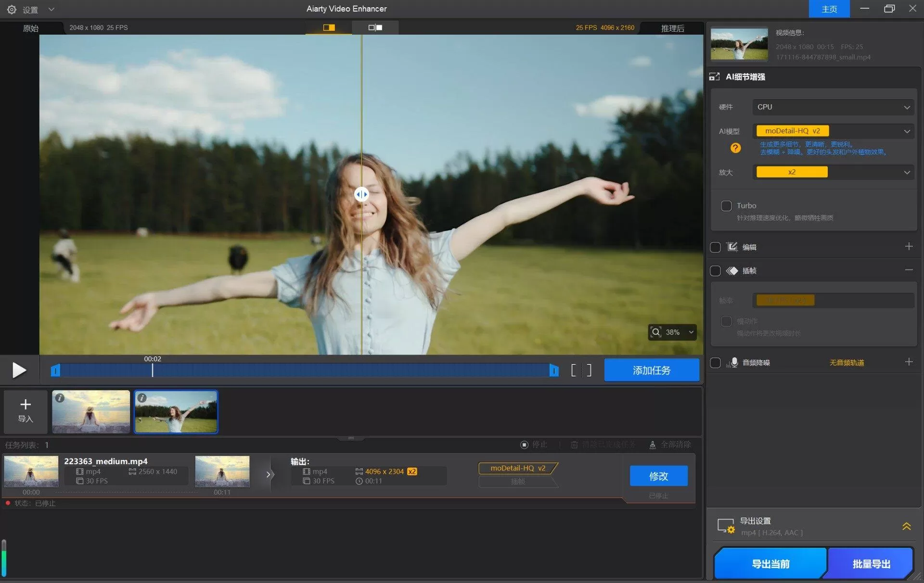Click the home page tab

click(x=829, y=9)
